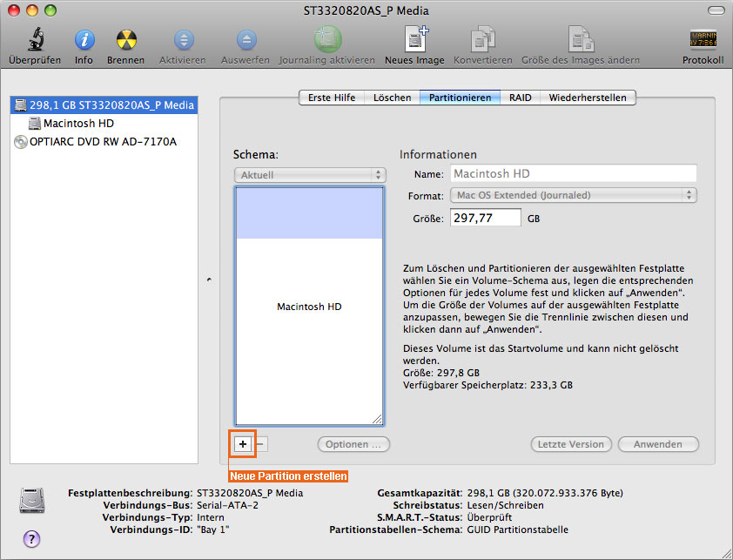Click the hard disk icon at bottom

coord(32,500)
